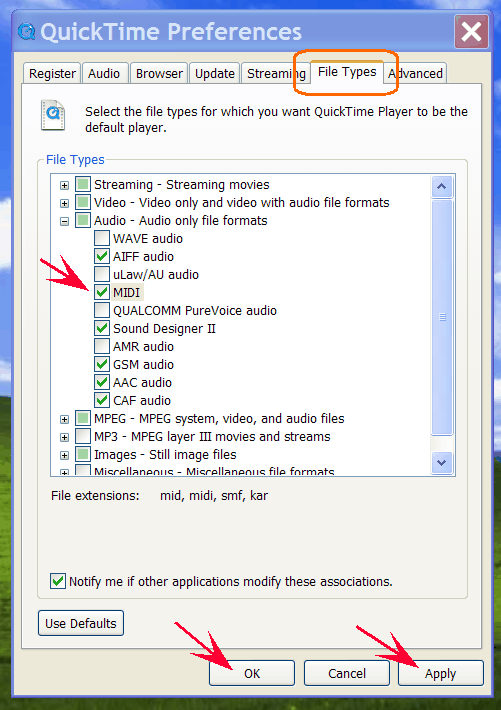Open the Update tab

(215, 73)
